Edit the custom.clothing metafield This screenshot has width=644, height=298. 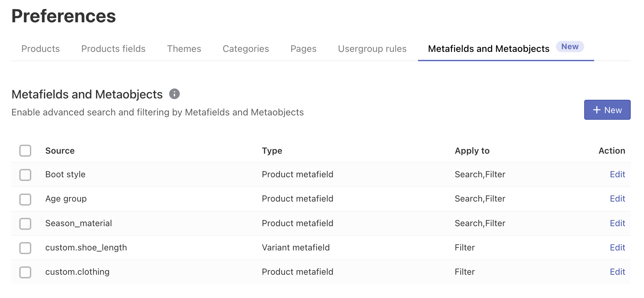[617, 272]
